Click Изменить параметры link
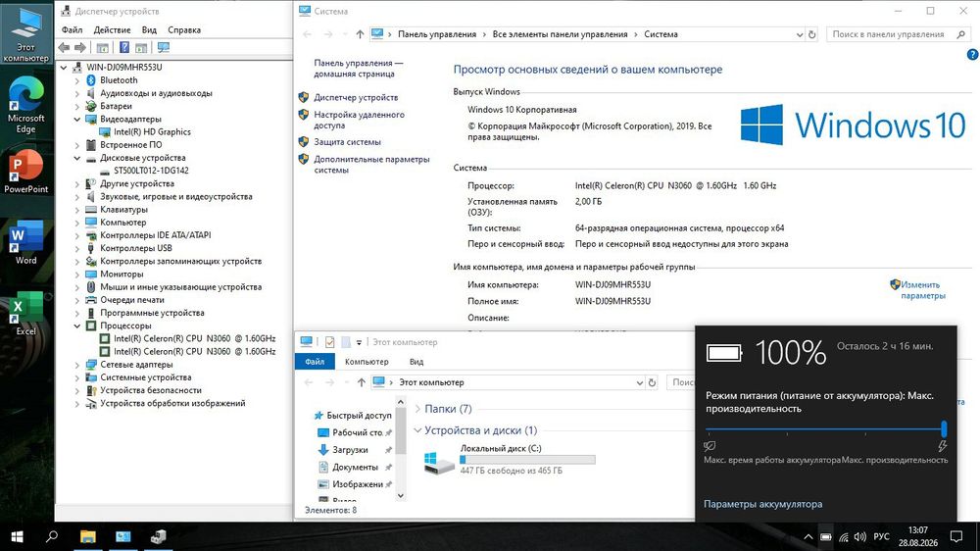Viewport: 980px width, 551px height. pyautogui.click(x=922, y=290)
